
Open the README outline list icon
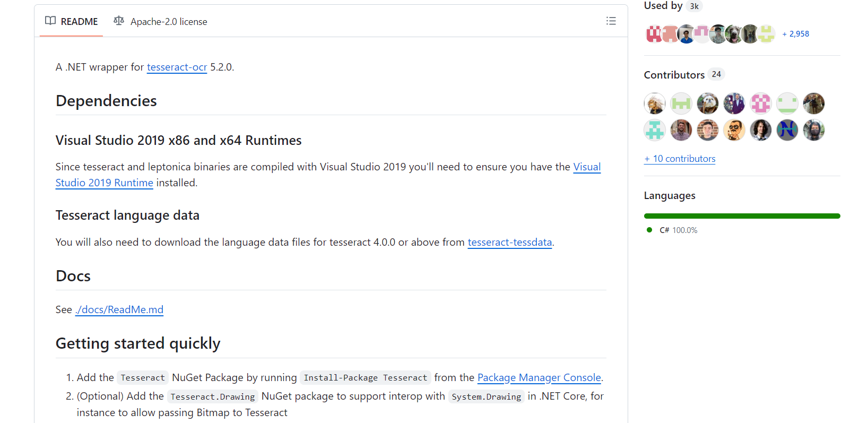click(x=611, y=21)
